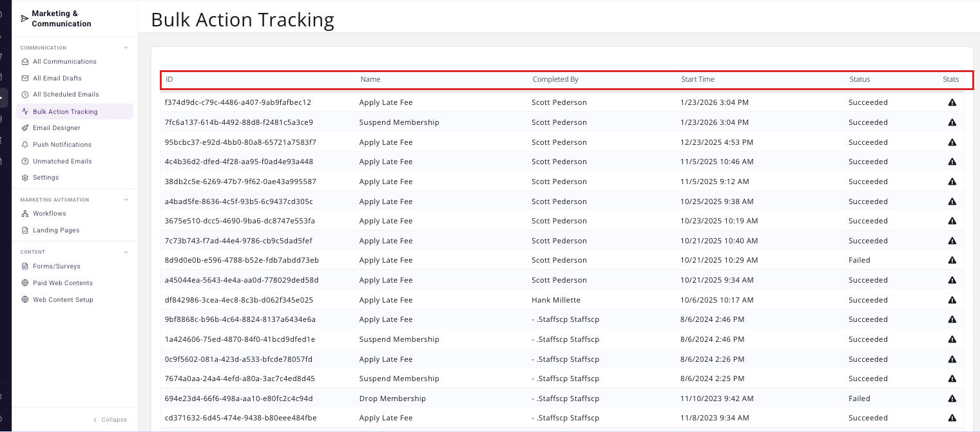Image resolution: width=980 pixels, height=432 pixels.
Task: Open stats icon for 9bf8868c row
Action: [x=952, y=319]
